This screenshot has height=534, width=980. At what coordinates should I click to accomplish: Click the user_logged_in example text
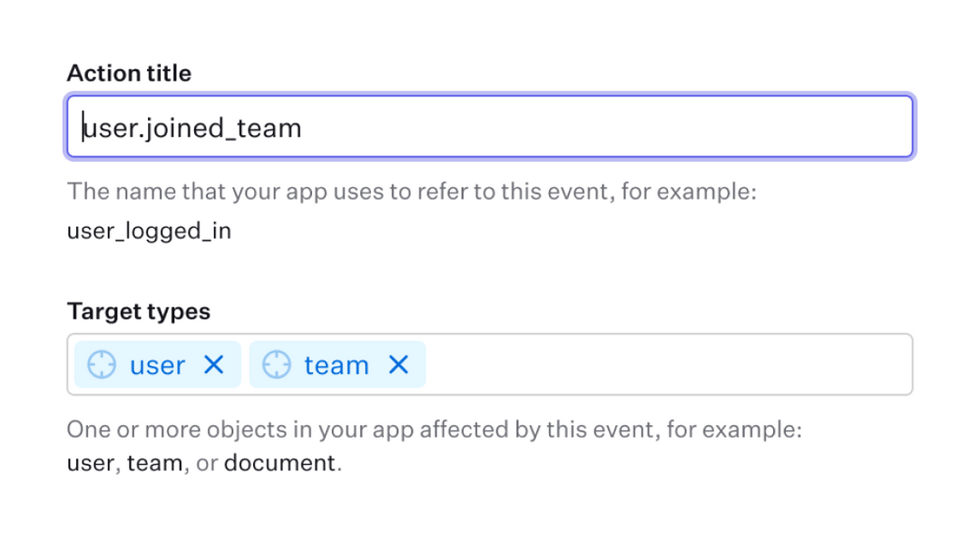point(148,231)
